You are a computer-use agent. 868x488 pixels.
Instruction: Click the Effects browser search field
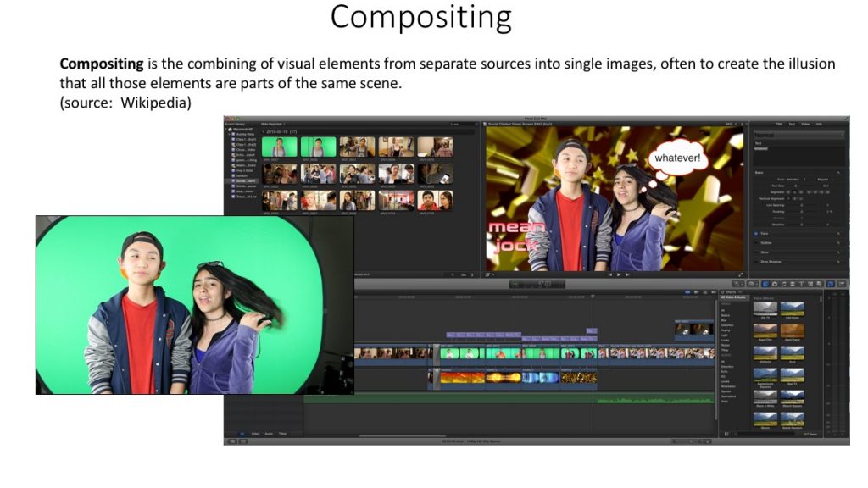point(766,435)
